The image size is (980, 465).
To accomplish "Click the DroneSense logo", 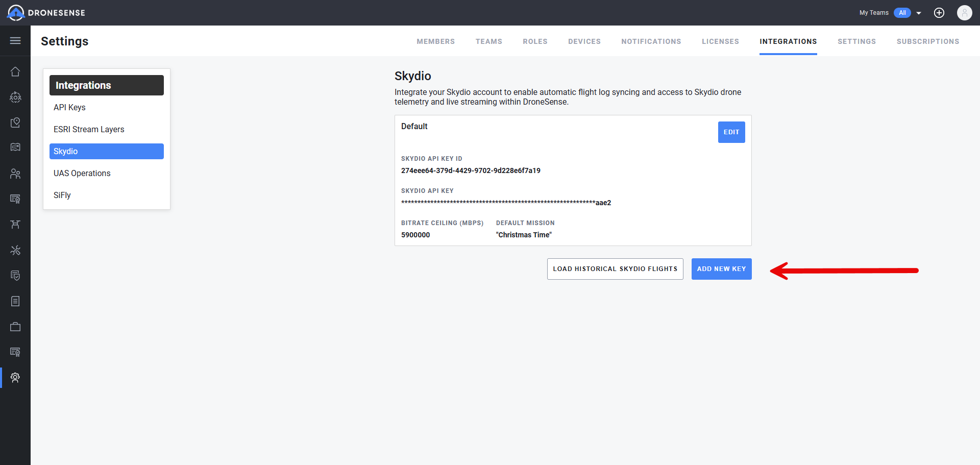I will 46,13.
